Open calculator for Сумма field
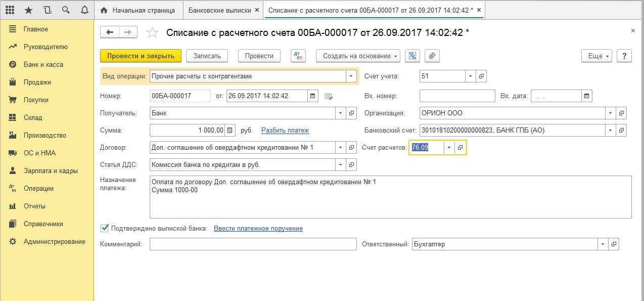 pos(231,130)
